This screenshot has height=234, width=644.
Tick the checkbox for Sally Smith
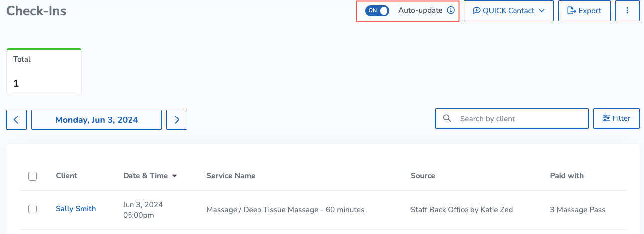(32, 209)
